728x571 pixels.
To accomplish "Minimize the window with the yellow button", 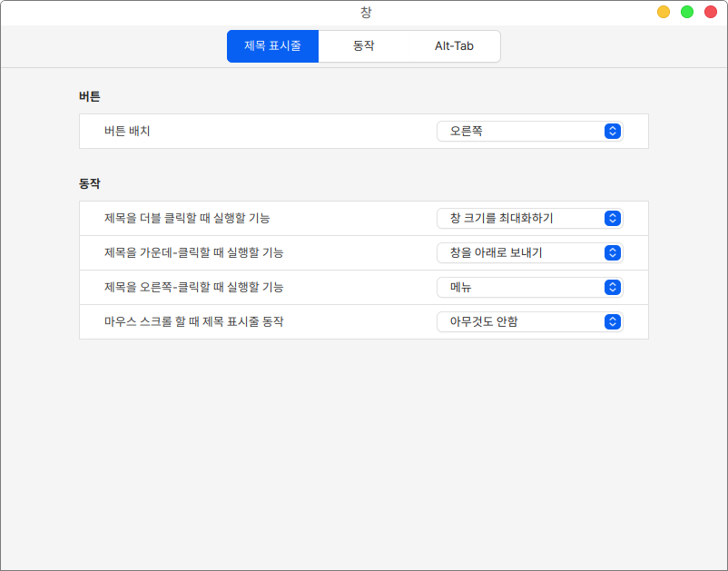I will tap(664, 12).
